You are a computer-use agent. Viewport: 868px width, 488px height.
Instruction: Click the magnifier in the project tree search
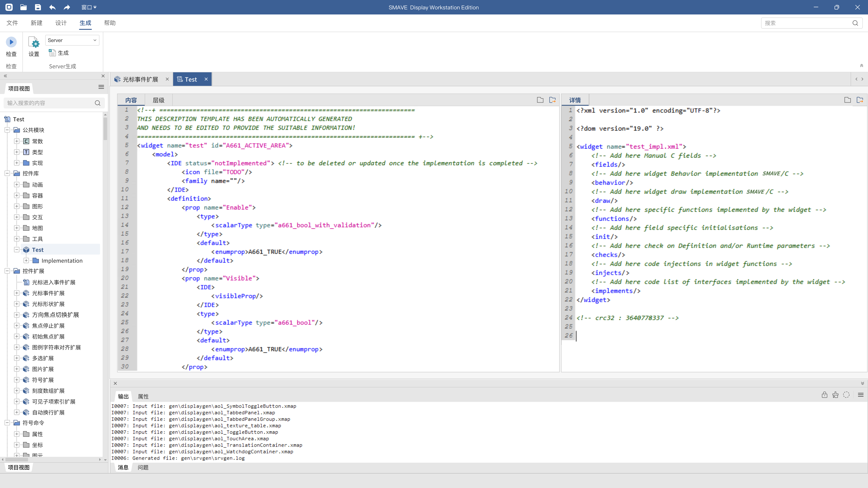coord(98,103)
